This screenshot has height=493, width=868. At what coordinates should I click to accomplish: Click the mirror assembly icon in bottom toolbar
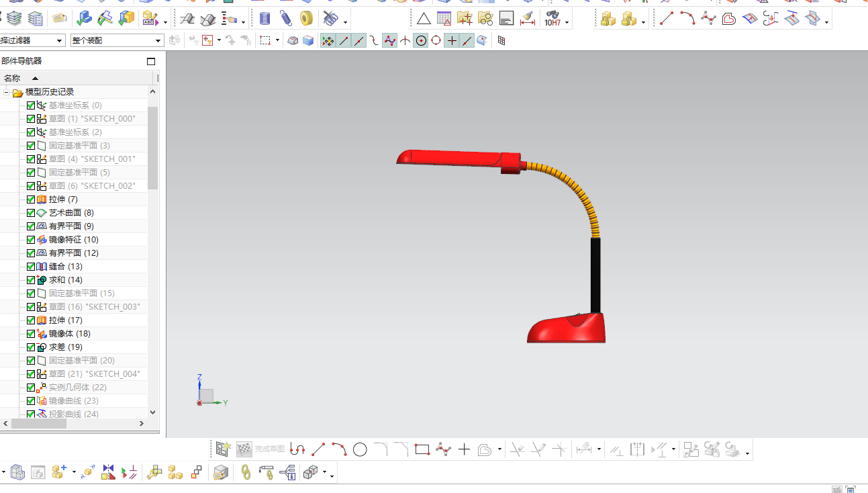pyautogui.click(x=109, y=472)
